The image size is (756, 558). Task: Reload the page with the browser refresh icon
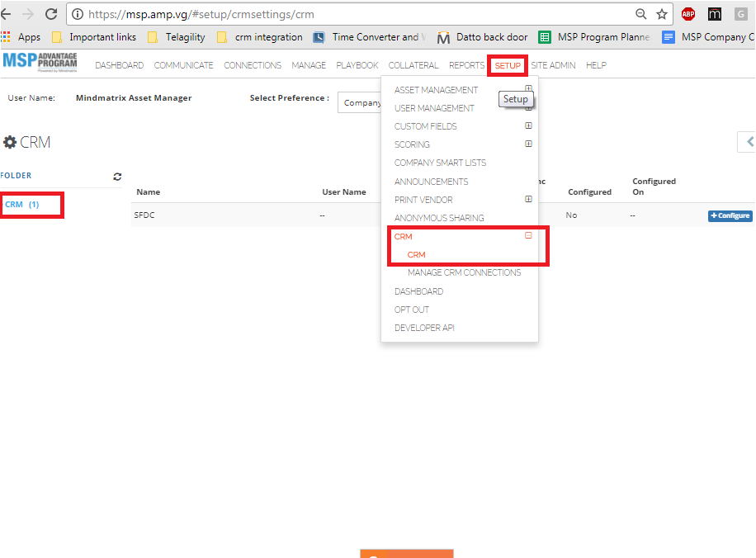pos(51,14)
